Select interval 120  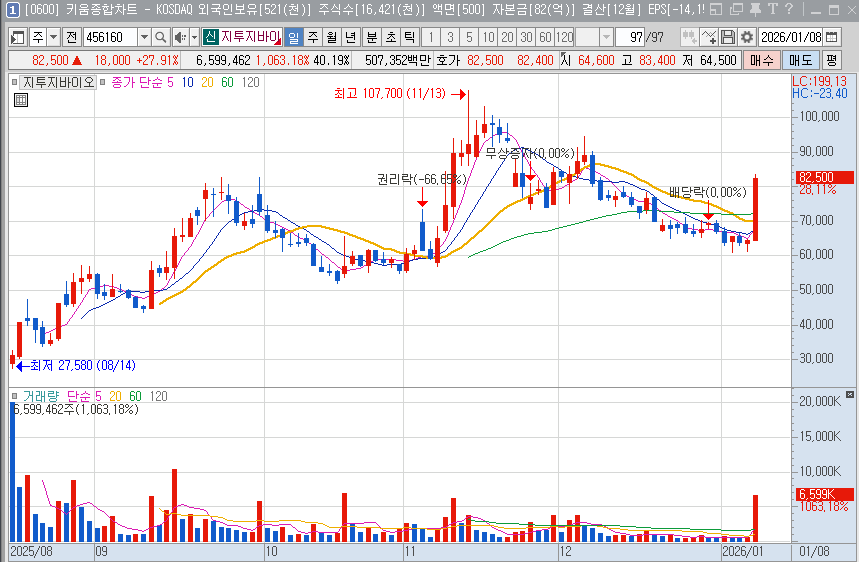click(564, 37)
